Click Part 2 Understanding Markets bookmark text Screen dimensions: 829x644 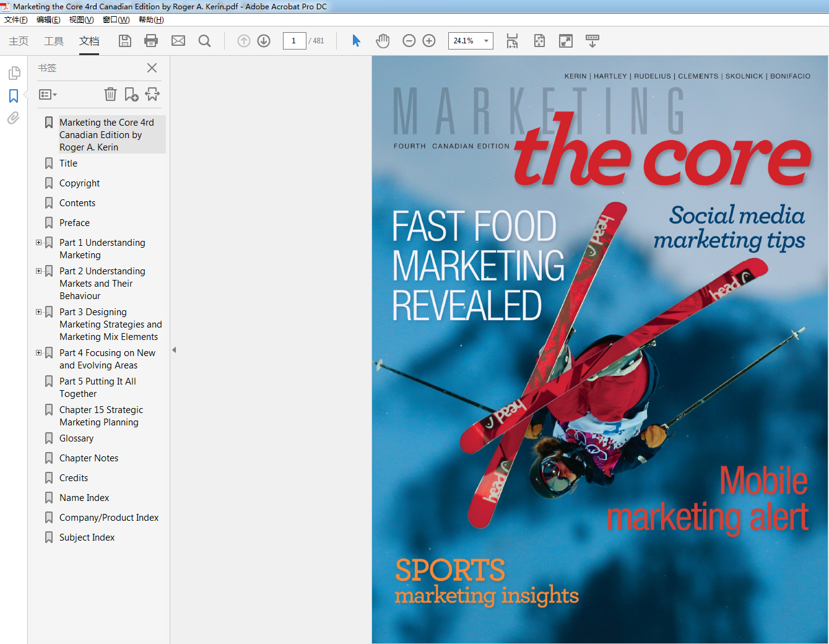[x=102, y=284]
